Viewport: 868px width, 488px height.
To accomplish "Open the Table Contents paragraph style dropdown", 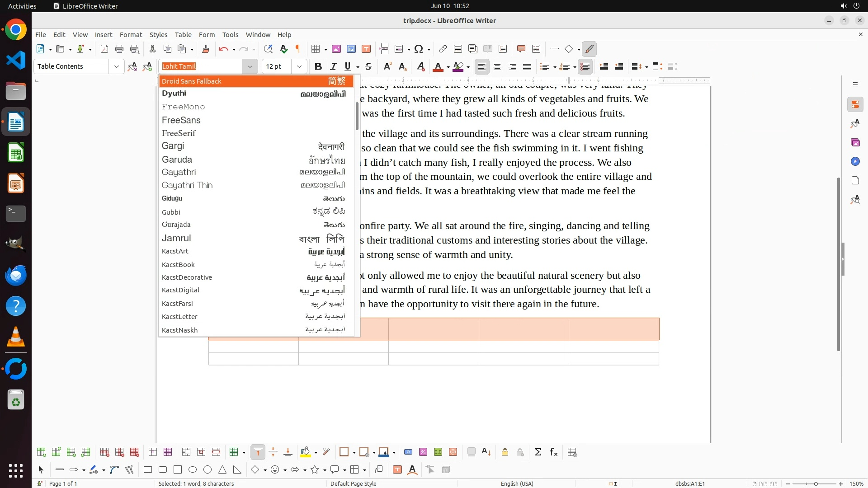I will pyautogui.click(x=116, y=66).
